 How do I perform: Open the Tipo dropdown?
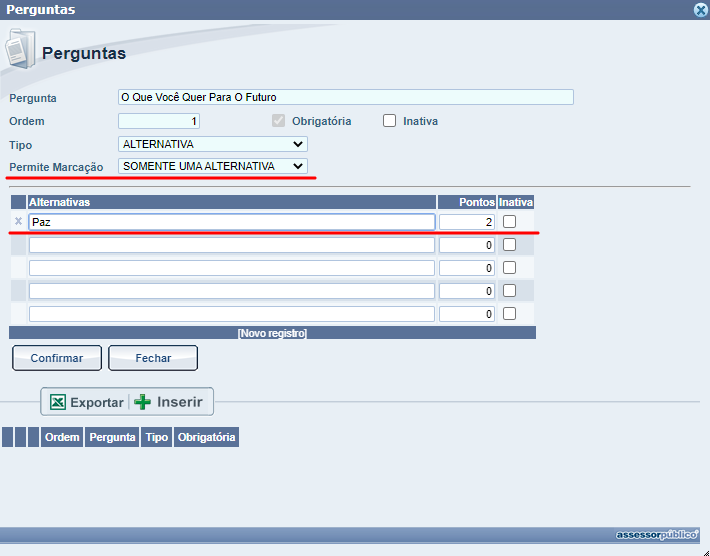click(213, 144)
